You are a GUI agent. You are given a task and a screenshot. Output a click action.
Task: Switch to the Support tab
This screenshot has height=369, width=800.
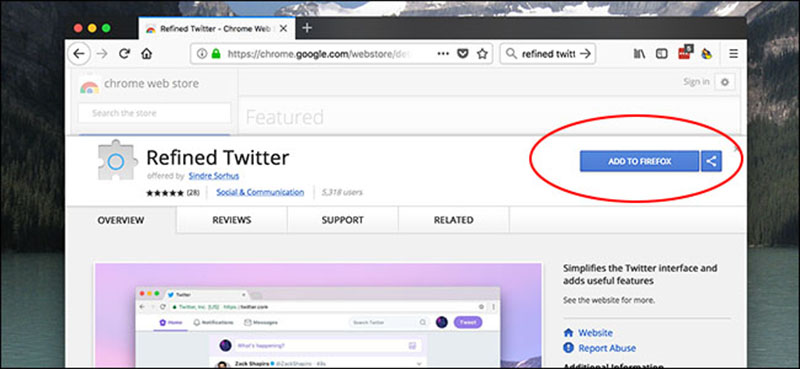(x=342, y=220)
